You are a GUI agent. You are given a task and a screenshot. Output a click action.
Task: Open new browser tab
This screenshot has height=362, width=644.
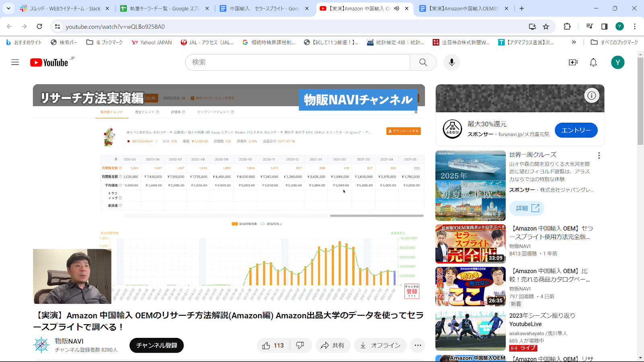point(522,8)
